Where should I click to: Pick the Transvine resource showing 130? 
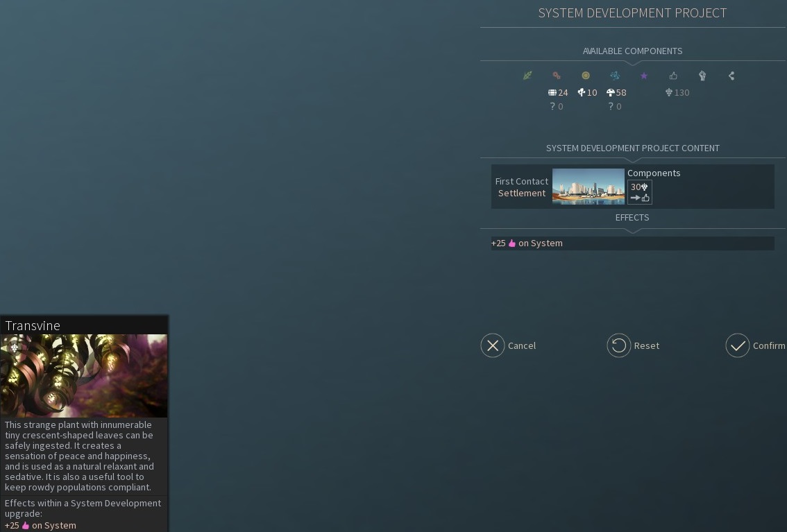[677, 92]
